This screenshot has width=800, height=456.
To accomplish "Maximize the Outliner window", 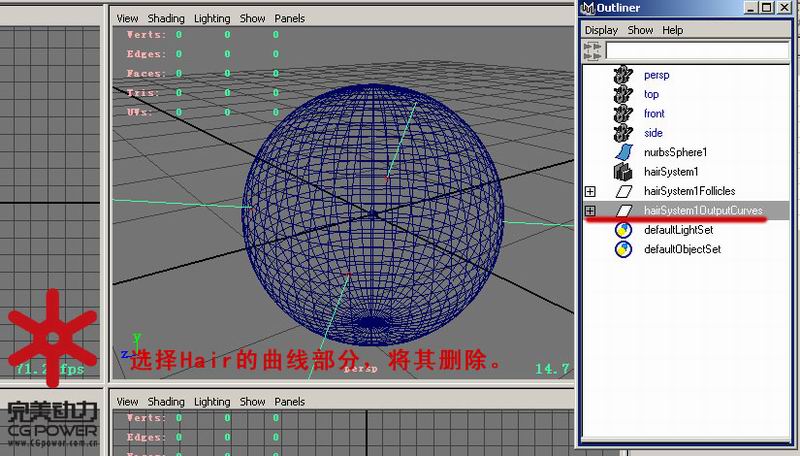I will tap(766, 8).
